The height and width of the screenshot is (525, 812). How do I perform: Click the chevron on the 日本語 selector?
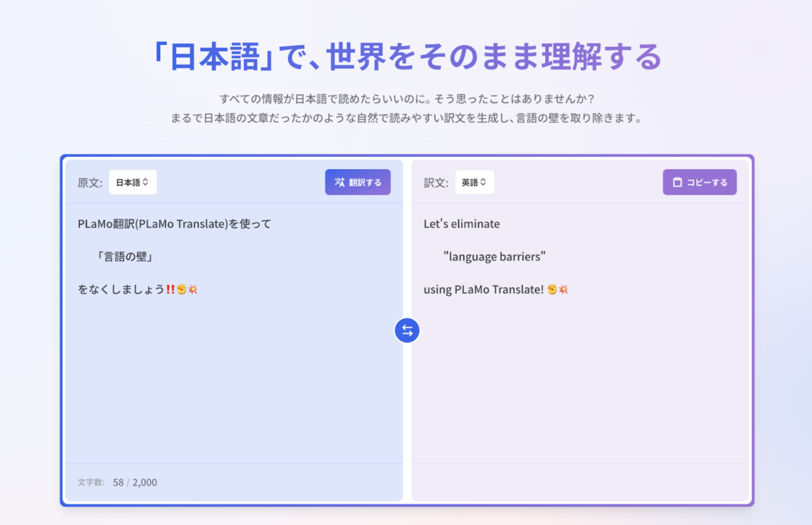(146, 182)
